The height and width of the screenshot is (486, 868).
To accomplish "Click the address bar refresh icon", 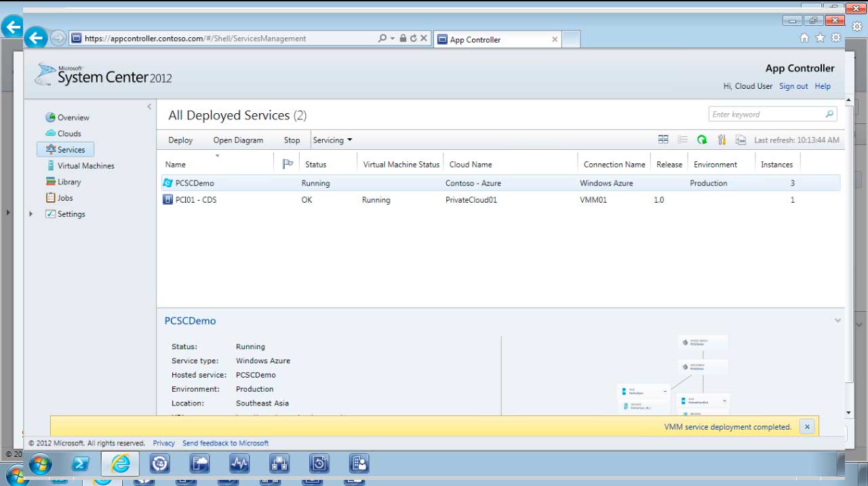I will [x=414, y=39].
